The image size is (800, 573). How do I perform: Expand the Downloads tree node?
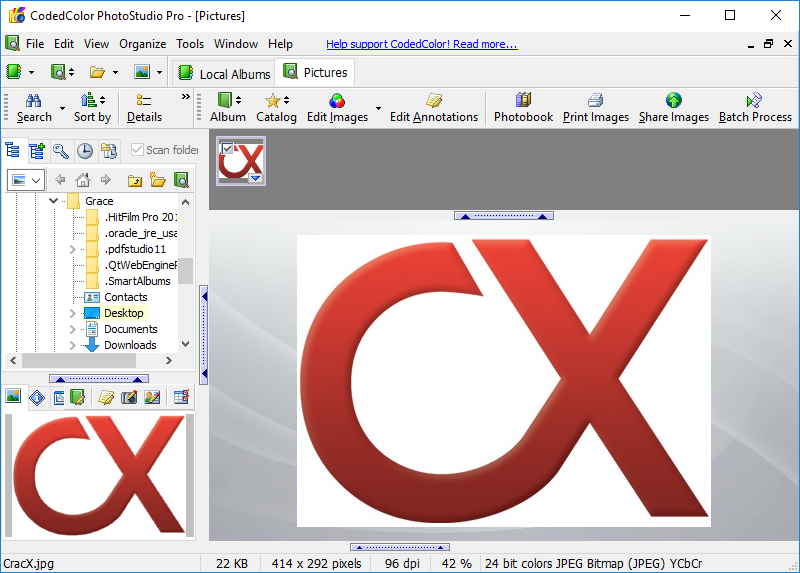coord(72,345)
